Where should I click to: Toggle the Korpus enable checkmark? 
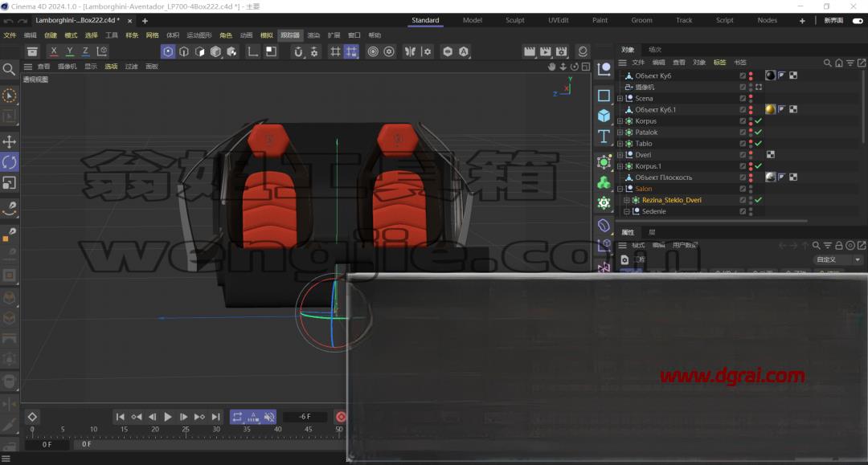click(x=759, y=121)
